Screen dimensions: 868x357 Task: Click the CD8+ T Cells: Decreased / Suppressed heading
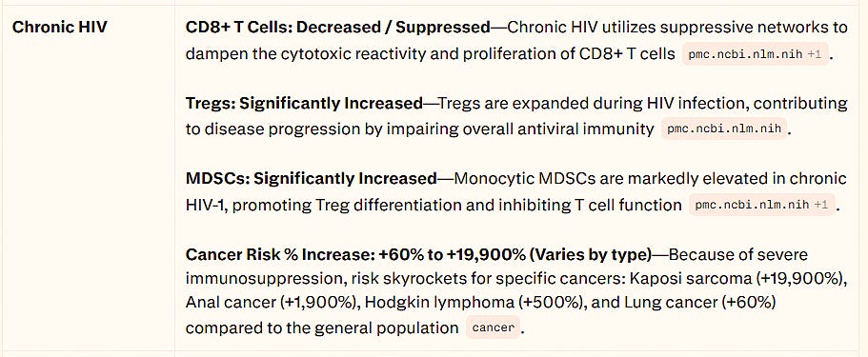click(337, 27)
